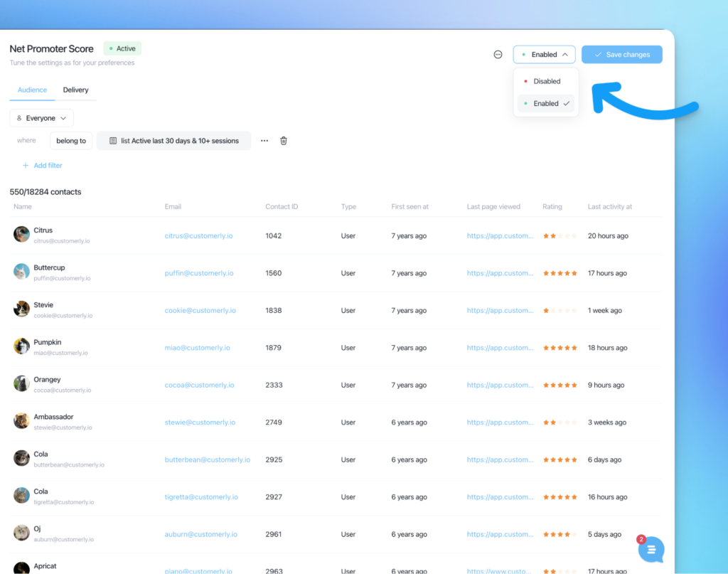Open Pumpkin last page viewed URL

coord(500,348)
